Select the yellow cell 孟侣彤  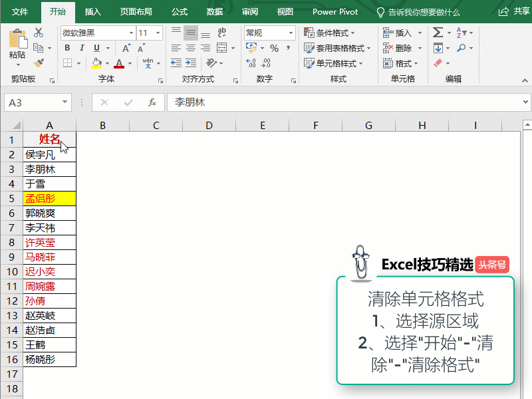(49, 198)
